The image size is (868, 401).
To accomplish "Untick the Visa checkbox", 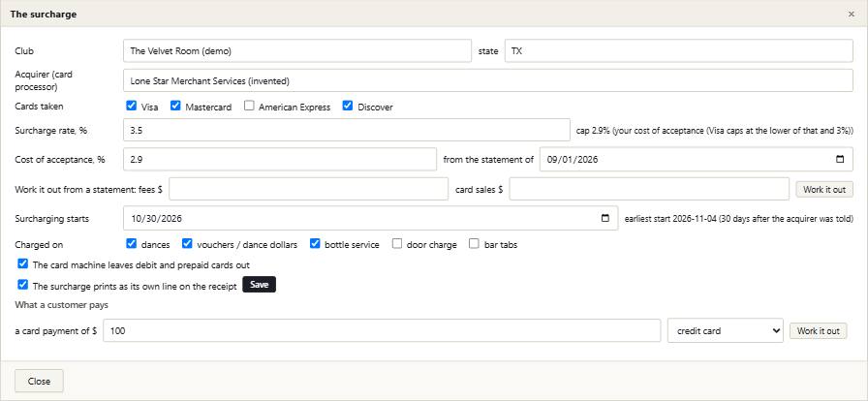I will click(131, 106).
